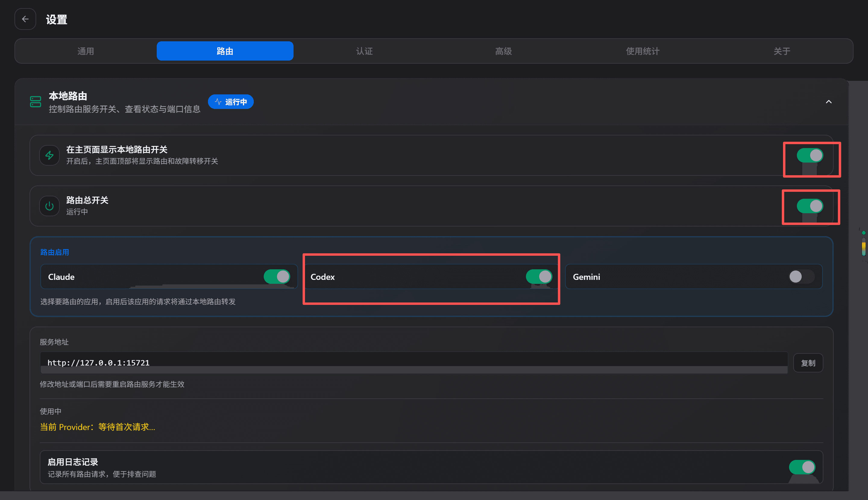
Task: Click the 路由启用 heading text
Action: [x=55, y=252]
